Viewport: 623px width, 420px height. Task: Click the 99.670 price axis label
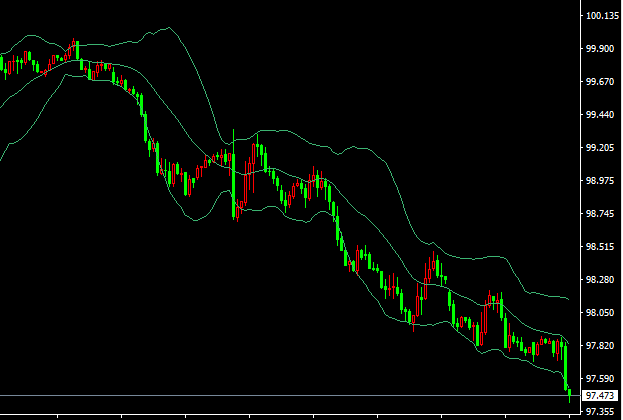point(600,82)
